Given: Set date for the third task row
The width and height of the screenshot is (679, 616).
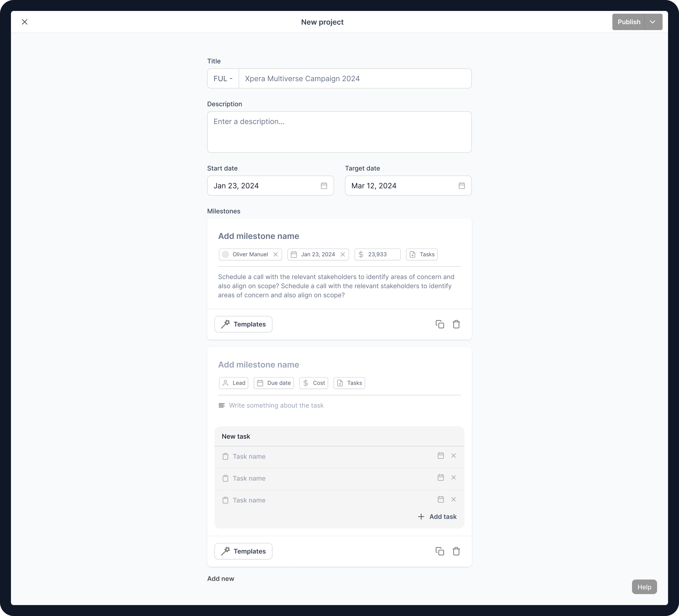Looking at the screenshot, I should [x=441, y=500].
